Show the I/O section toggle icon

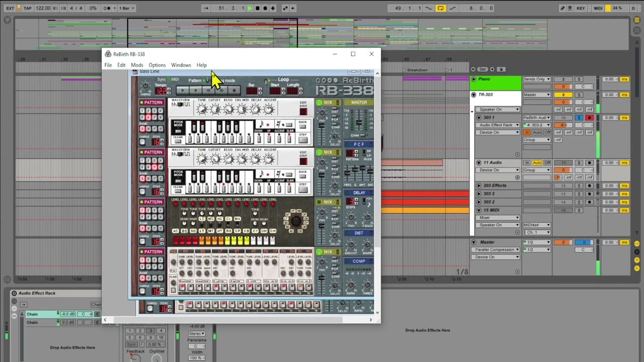[636, 243]
